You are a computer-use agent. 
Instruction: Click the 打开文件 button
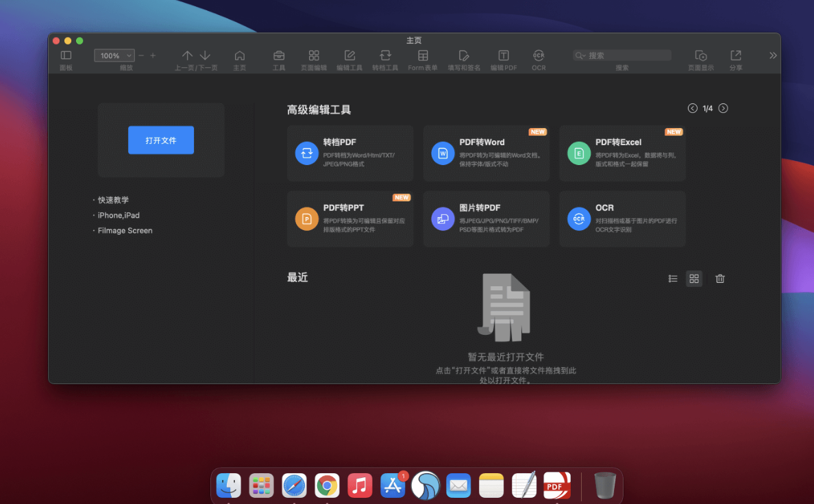[x=161, y=140]
